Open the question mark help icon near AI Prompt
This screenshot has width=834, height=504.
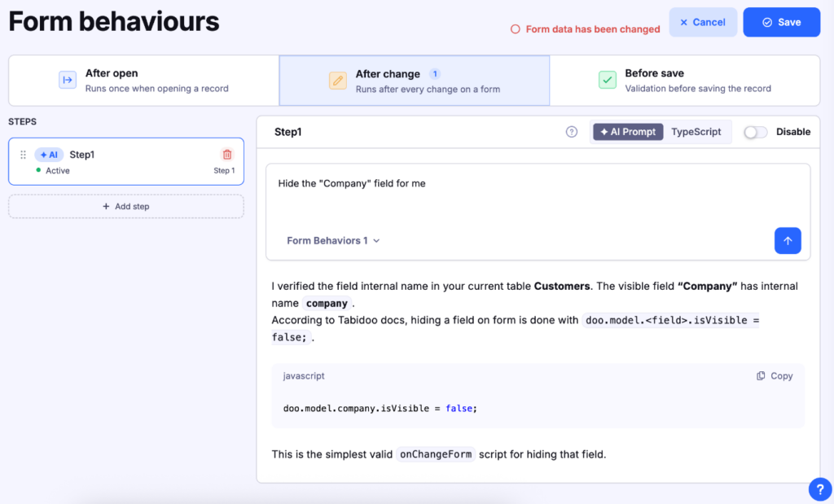tap(571, 132)
